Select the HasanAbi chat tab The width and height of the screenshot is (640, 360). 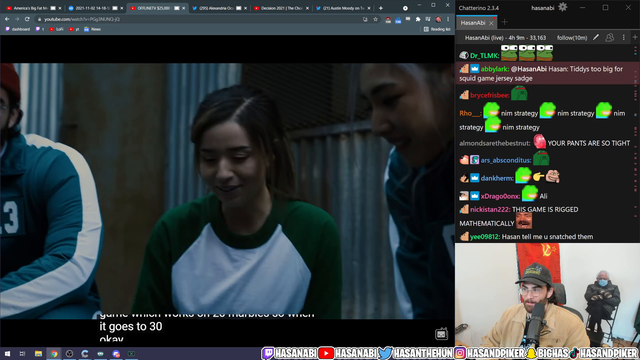(x=472, y=23)
